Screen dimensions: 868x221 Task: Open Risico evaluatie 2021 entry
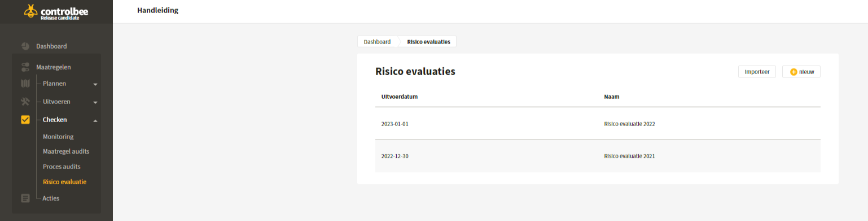tap(629, 156)
